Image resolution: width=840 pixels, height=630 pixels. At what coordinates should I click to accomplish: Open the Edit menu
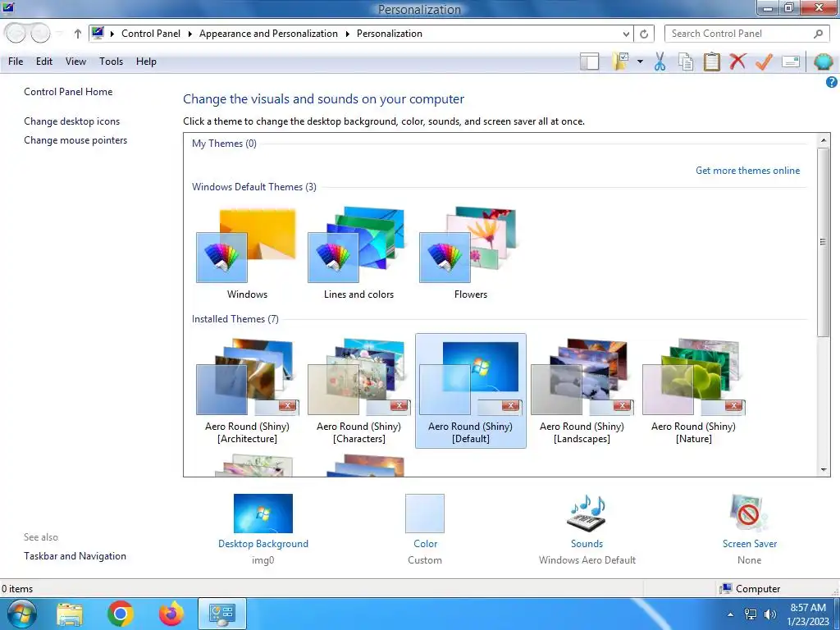click(44, 62)
